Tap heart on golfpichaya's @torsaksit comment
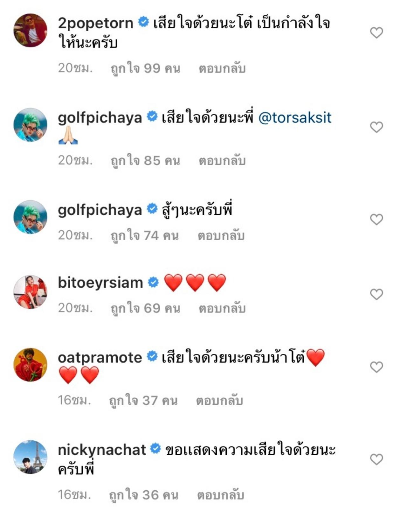Screen dimensions: 407x532 pyautogui.click(x=376, y=127)
